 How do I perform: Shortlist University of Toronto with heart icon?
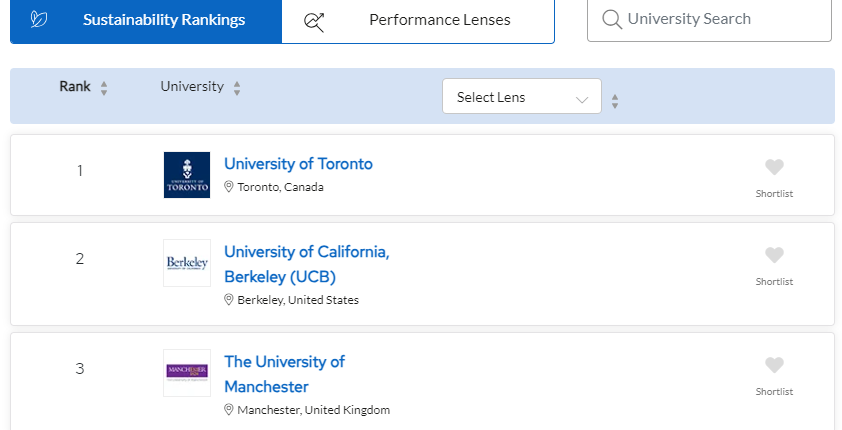[x=774, y=167]
